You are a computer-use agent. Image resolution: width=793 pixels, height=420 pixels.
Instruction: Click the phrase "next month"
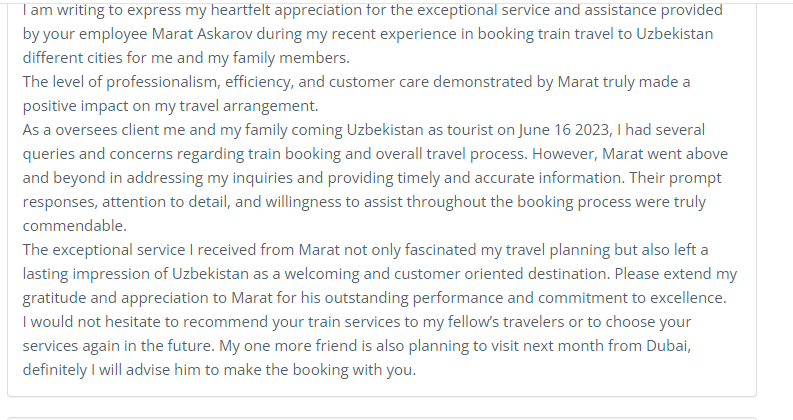564,346
